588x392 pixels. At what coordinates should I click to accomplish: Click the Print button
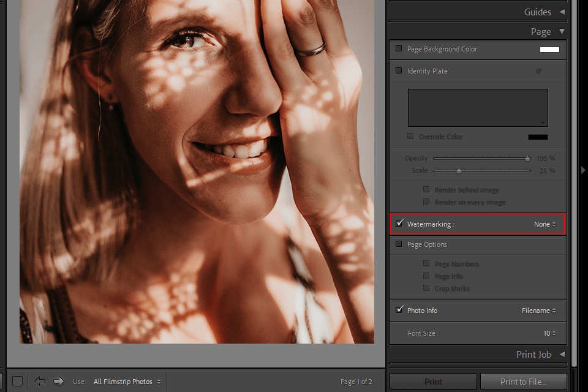(433, 382)
